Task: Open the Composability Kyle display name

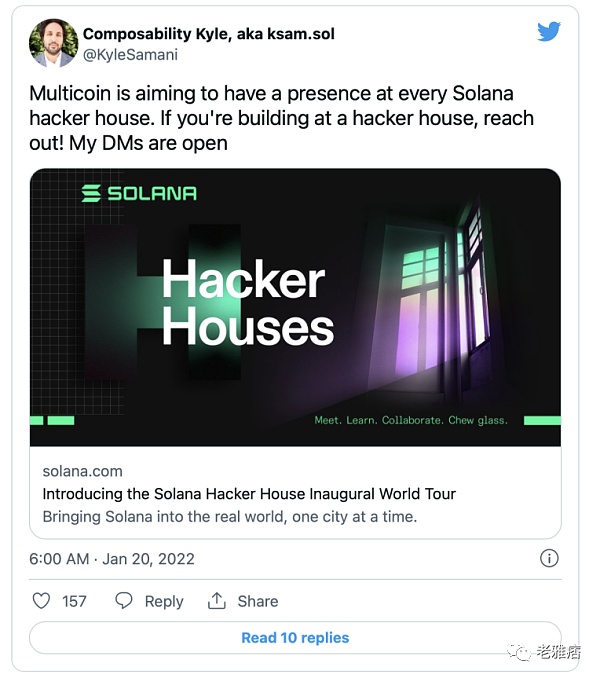Action: [x=208, y=34]
